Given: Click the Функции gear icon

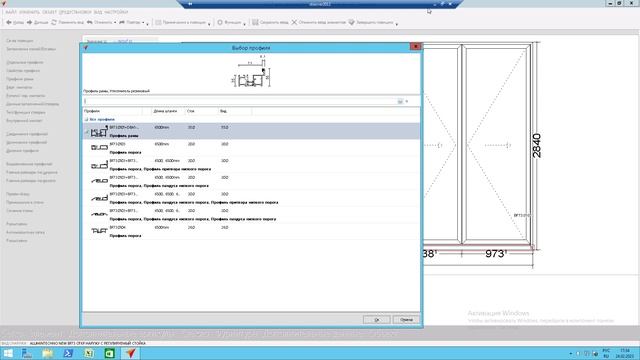Looking at the screenshot, I should click(220, 22).
